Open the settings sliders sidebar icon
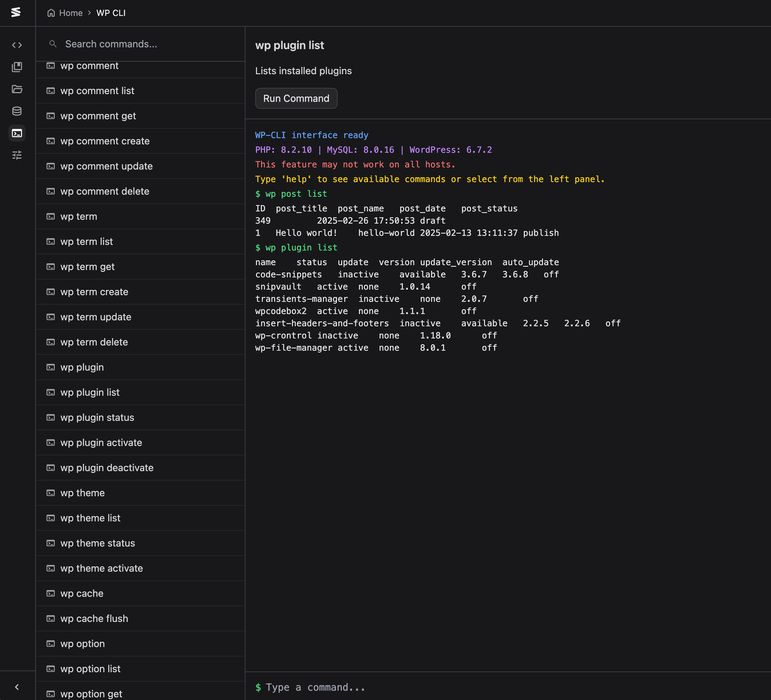Screen dimensions: 771x700 pos(17,155)
